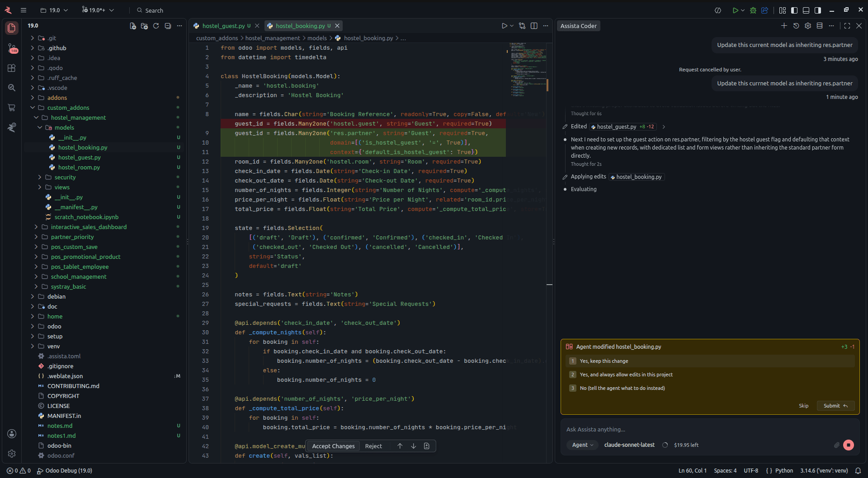Open notifications bell in status bar
868x478 pixels.
click(858, 470)
